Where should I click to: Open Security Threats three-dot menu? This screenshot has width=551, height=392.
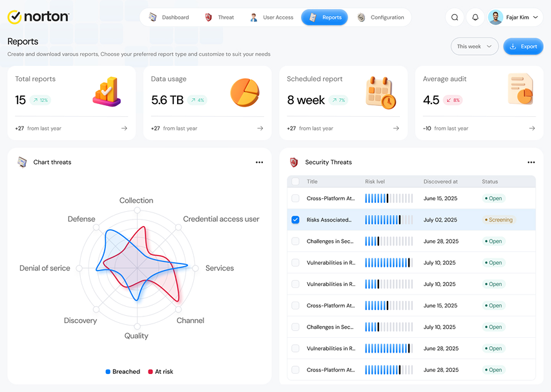(531, 162)
